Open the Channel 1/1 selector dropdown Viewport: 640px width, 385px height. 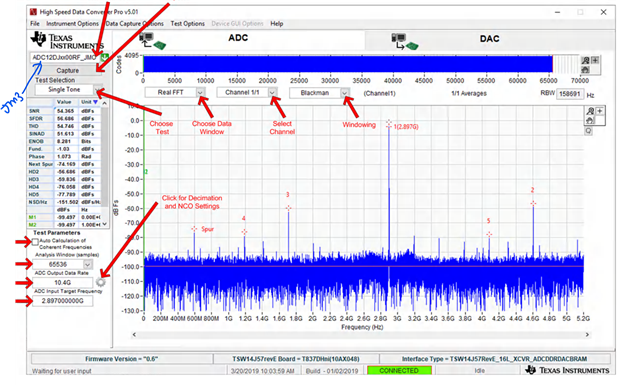click(x=273, y=93)
